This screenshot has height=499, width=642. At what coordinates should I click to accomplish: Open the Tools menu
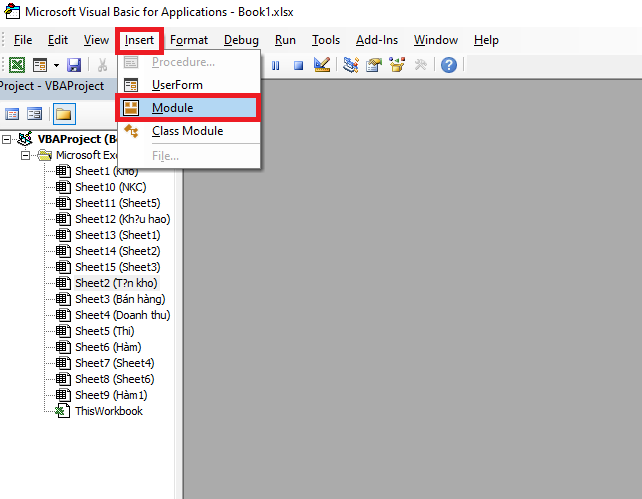click(x=326, y=40)
